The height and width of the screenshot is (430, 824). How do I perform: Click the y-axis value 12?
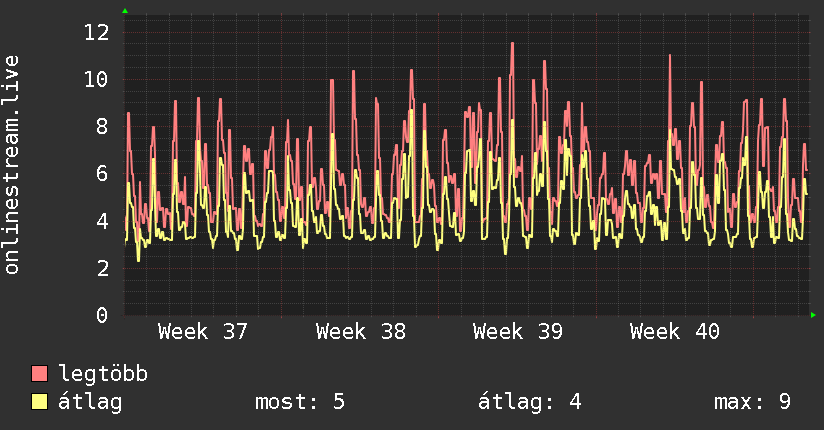pos(97,33)
